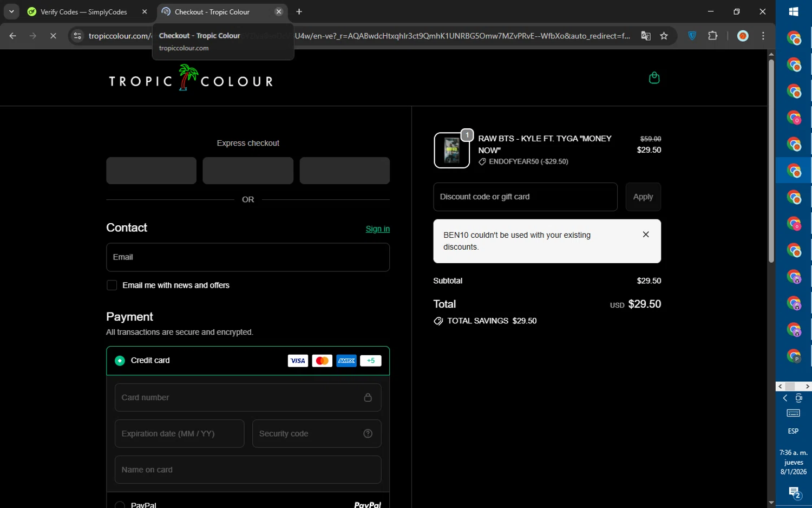Click the struck-through $59.00 price
The height and width of the screenshot is (508, 812).
[650, 139]
